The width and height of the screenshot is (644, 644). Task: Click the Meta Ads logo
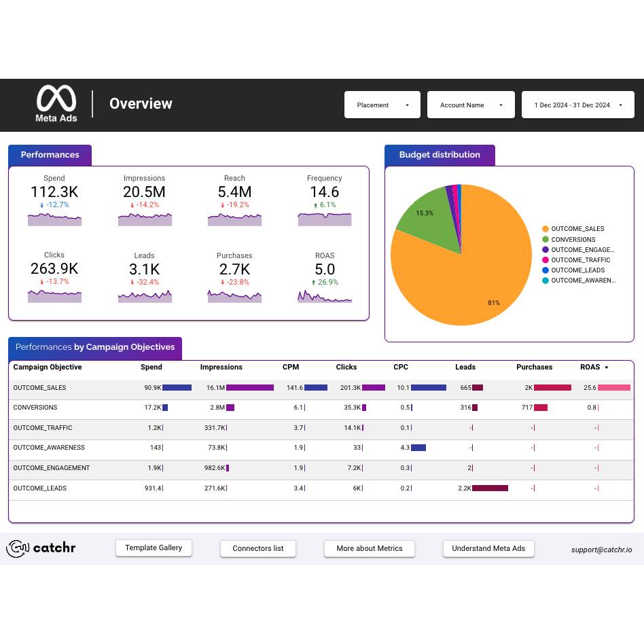click(x=56, y=103)
